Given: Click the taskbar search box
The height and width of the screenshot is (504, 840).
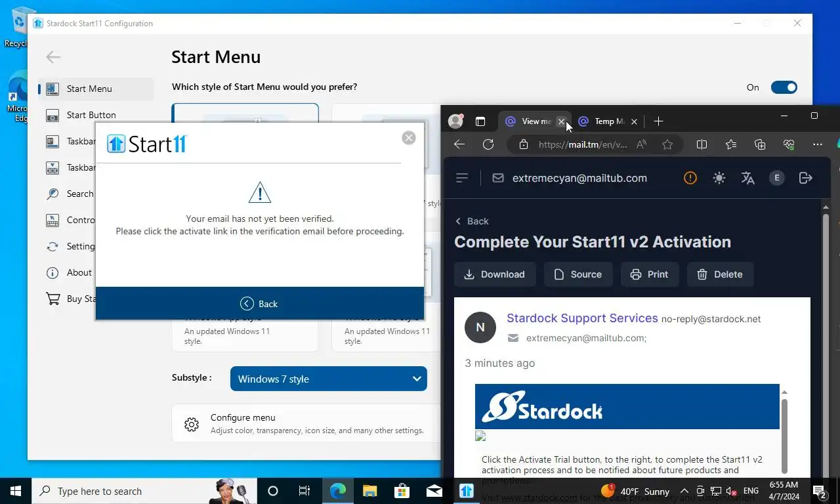Looking at the screenshot, I should tap(144, 491).
